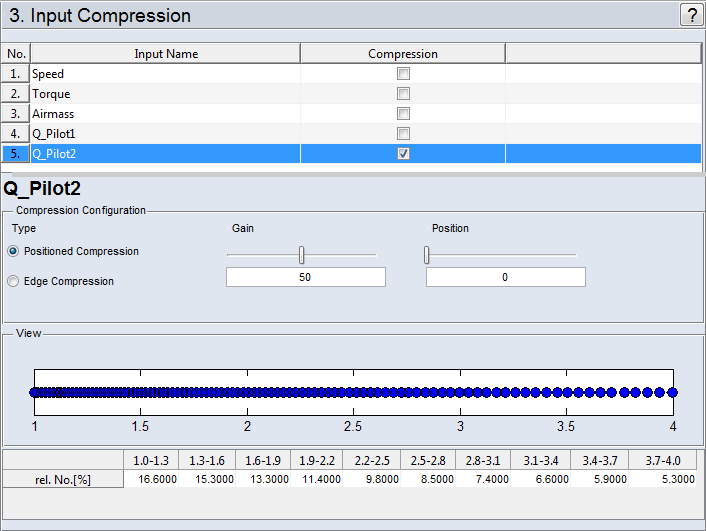Enable compression for Speed input
The image size is (706, 531).
click(403, 74)
